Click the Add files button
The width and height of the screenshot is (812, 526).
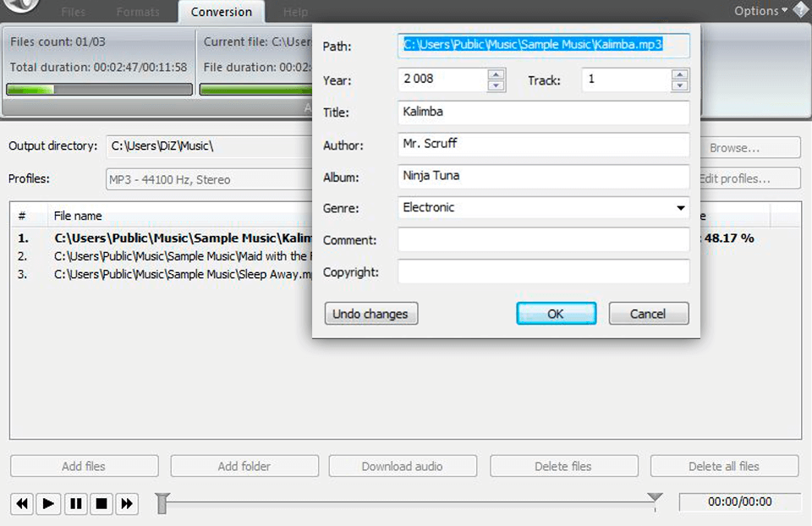84,465
